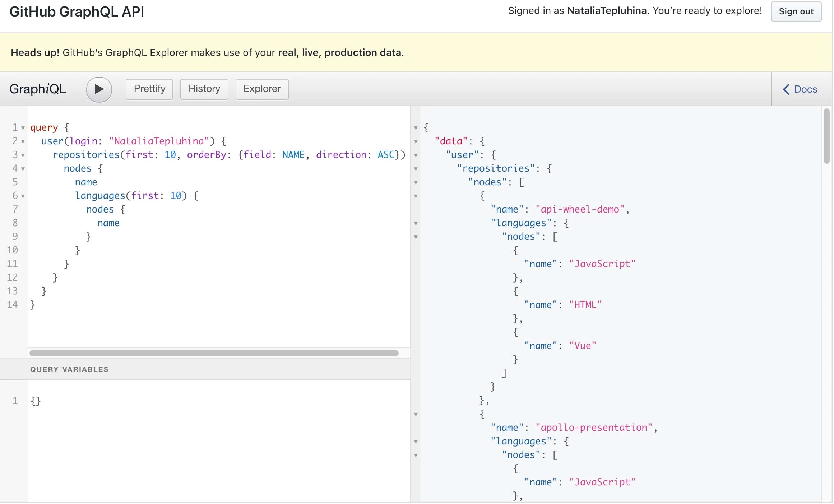Viewport: 834px width, 504px height.
Task: Collapse the result root brace
Action: (x=416, y=128)
